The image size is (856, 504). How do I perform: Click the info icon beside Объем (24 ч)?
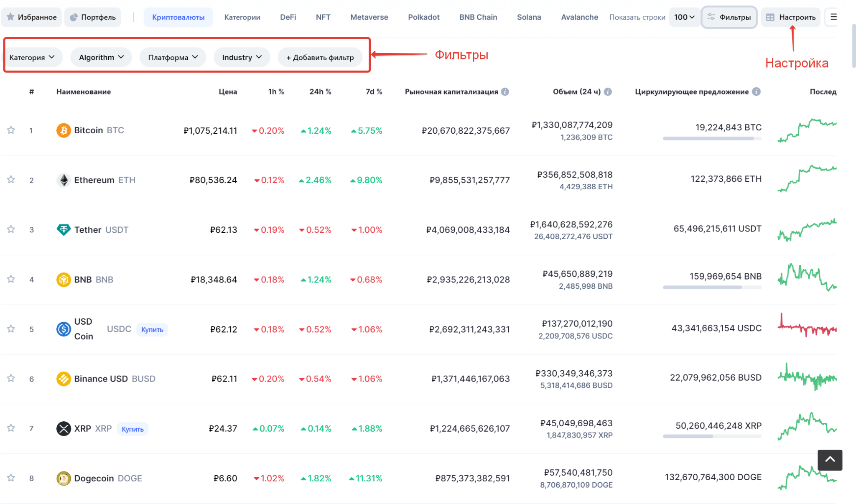(x=609, y=92)
